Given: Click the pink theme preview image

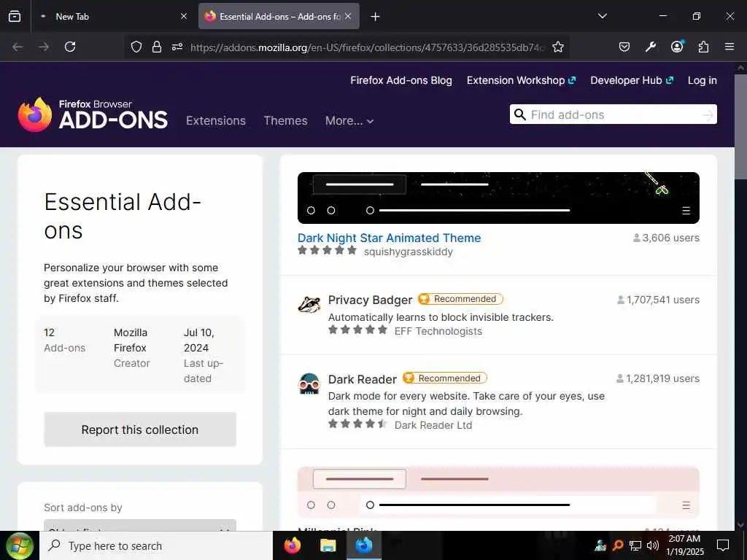Looking at the screenshot, I should tap(498, 492).
